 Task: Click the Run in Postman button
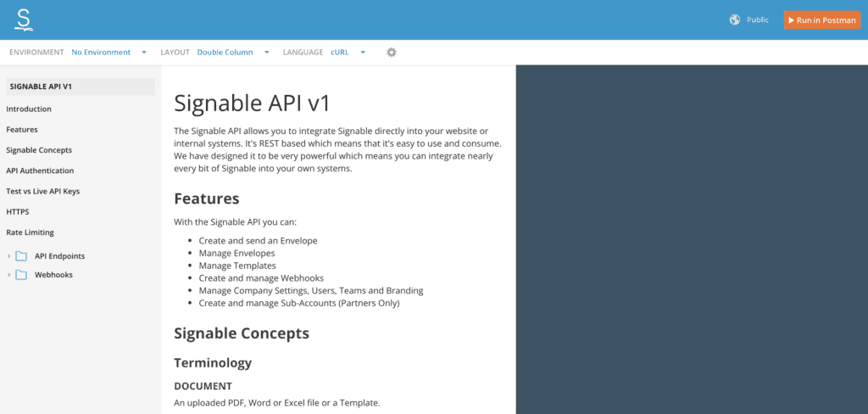click(x=821, y=20)
